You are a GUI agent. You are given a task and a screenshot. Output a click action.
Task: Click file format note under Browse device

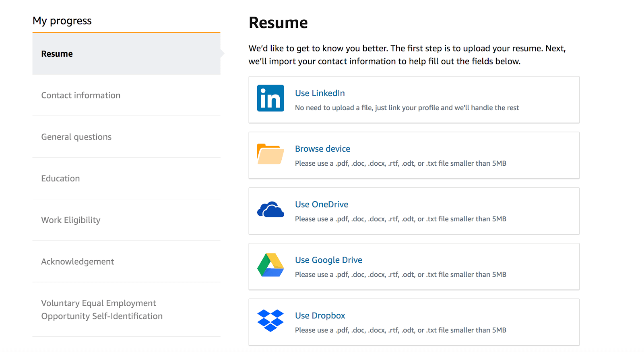400,163
